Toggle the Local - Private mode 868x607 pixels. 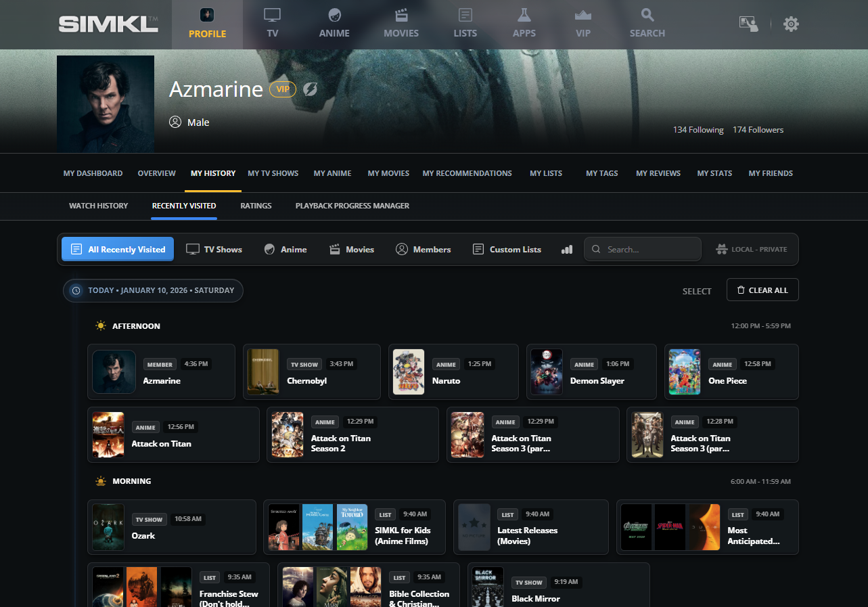point(752,250)
